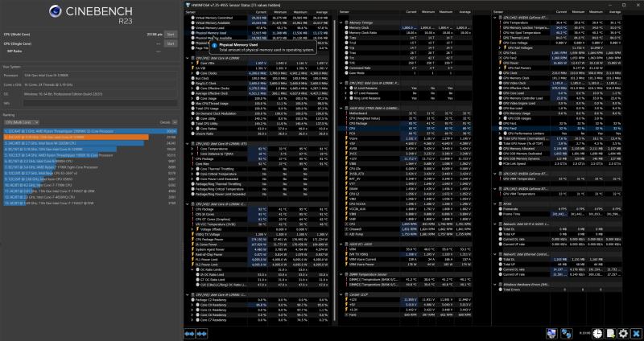Collapse the OC Ratio Limits group

pos(192,269)
